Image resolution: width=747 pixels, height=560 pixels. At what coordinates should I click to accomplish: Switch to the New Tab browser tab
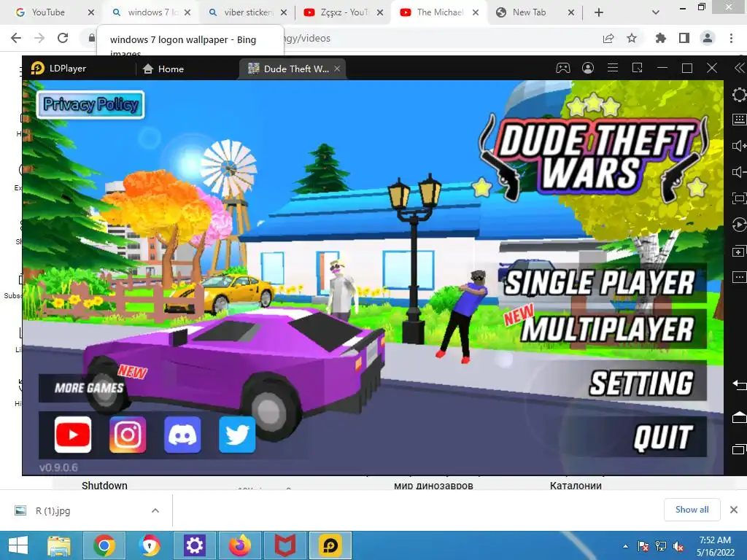pyautogui.click(x=529, y=12)
